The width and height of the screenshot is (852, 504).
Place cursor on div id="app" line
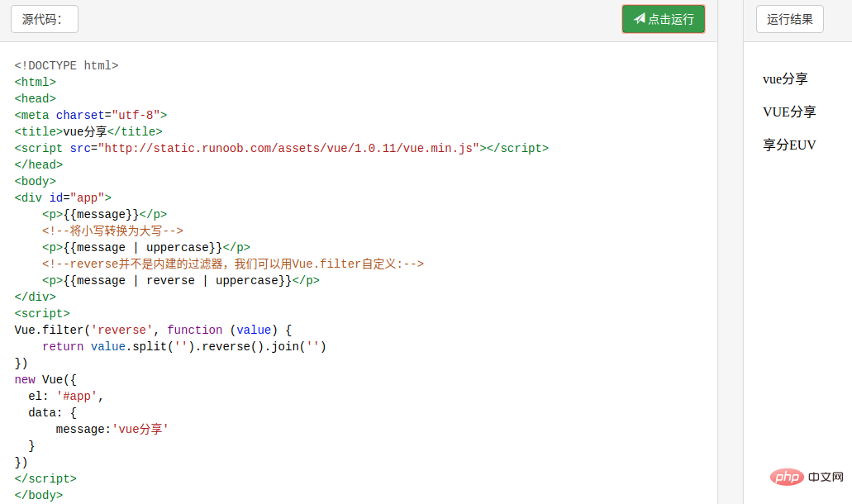click(x=63, y=197)
